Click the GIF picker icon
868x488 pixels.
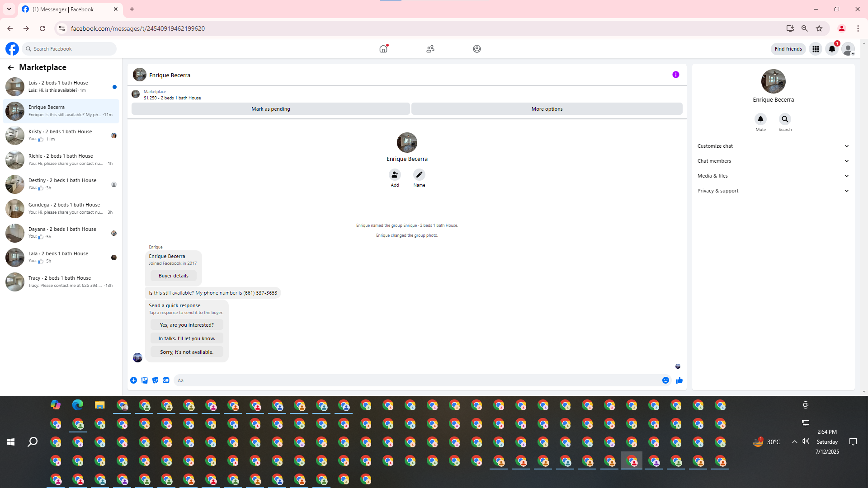coord(166,380)
